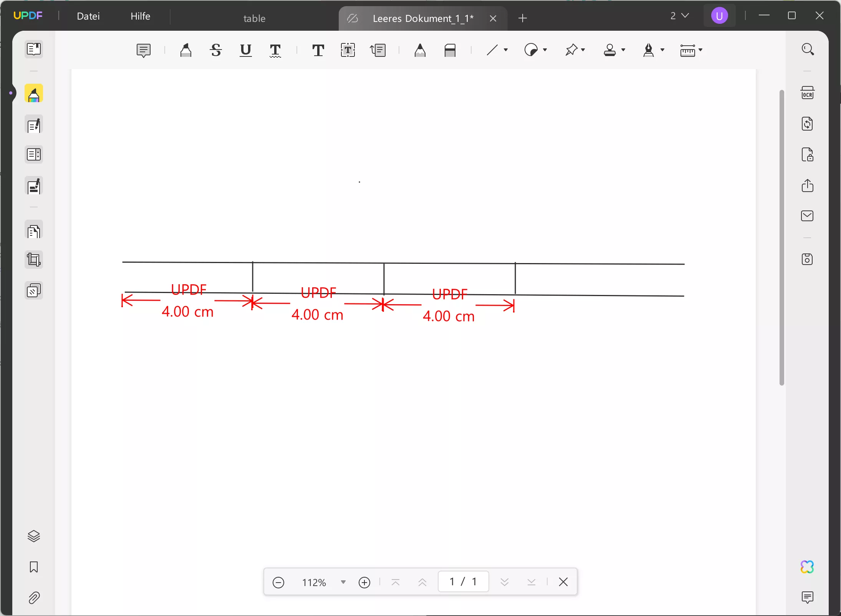Expand the Measurement tool dropdown arrow
The height and width of the screenshot is (616, 841).
click(700, 50)
